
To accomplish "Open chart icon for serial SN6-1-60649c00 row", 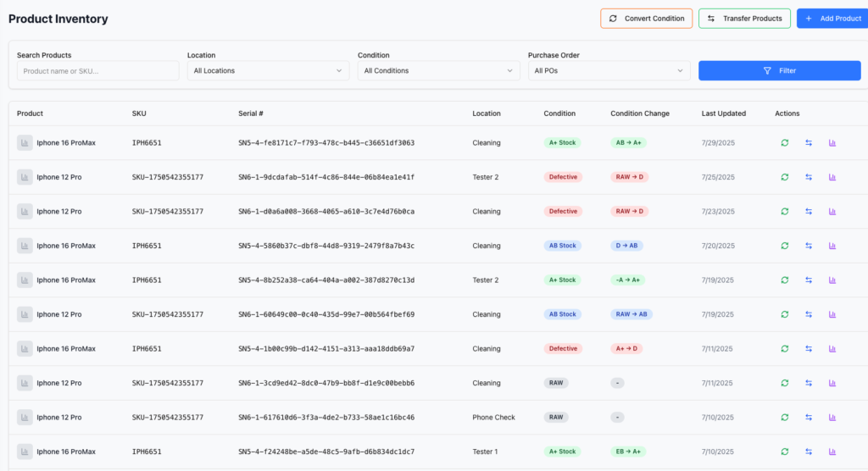I will coord(832,314).
